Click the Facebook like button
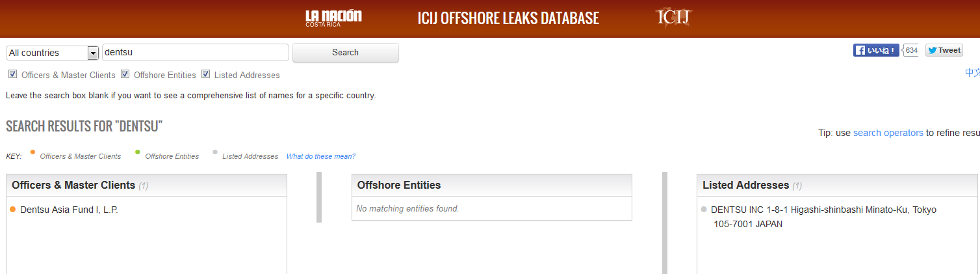980x274 pixels. [875, 50]
